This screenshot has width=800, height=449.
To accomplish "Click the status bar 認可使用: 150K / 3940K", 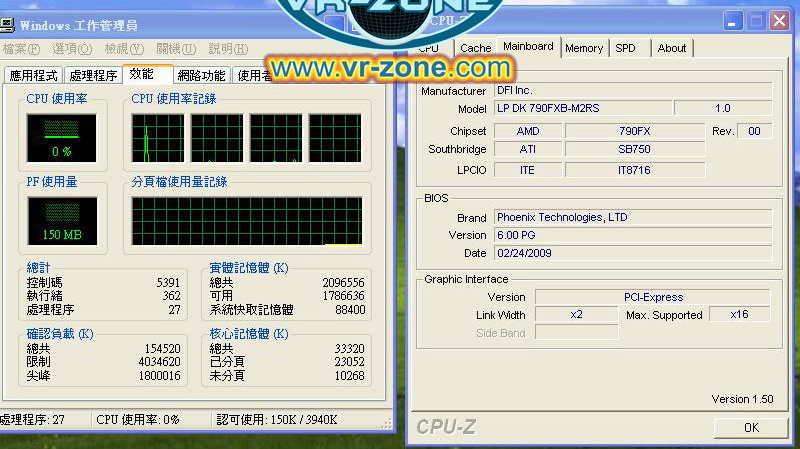I will click(277, 420).
